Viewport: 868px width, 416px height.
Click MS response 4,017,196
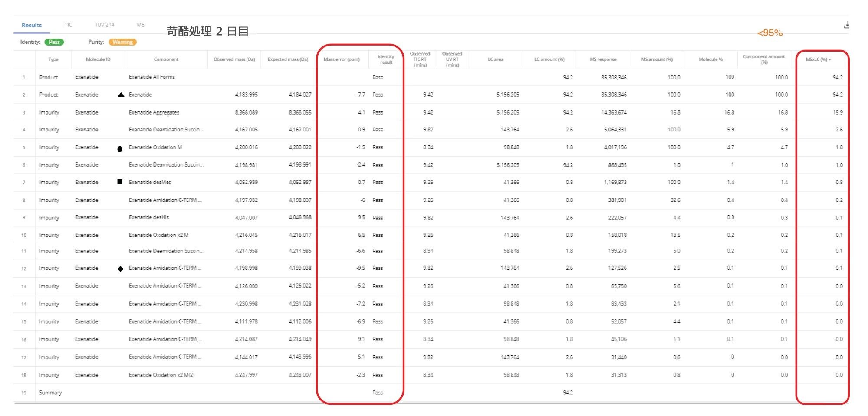click(615, 147)
